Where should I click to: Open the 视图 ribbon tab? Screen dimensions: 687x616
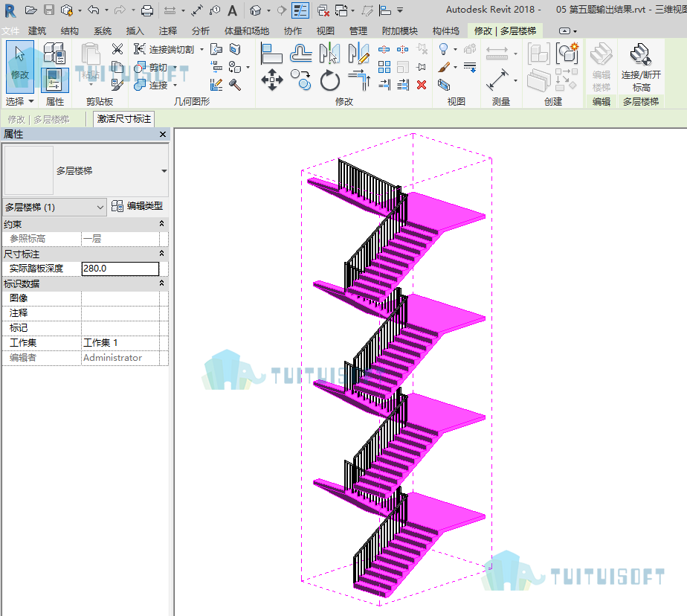[325, 31]
